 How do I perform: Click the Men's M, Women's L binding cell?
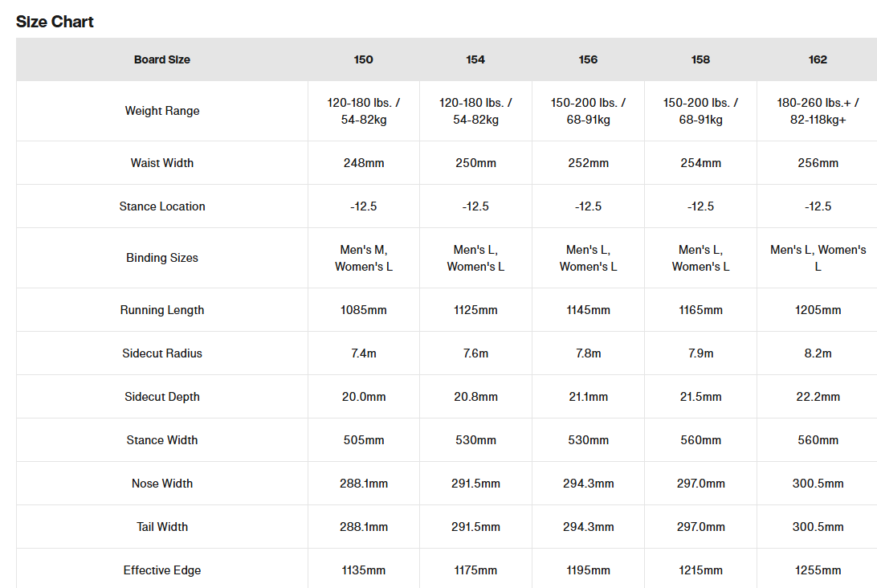(363, 258)
